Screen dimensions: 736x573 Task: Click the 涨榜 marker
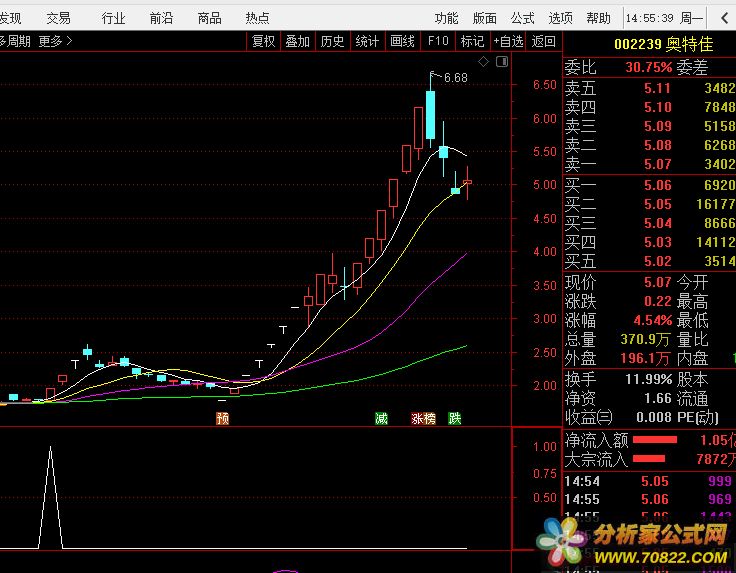(x=423, y=418)
